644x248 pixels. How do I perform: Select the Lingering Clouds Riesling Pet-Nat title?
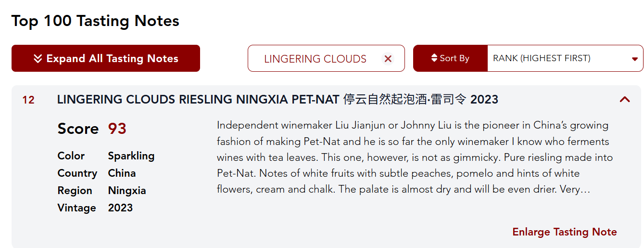278,100
